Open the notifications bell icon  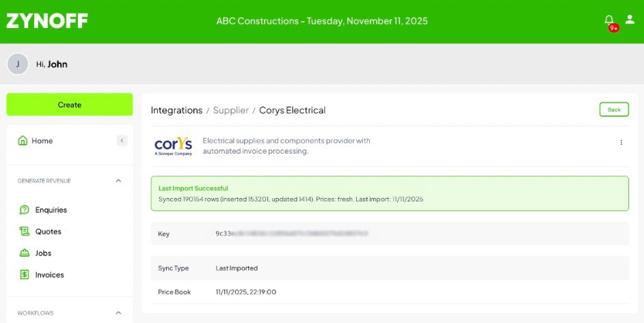pos(608,20)
